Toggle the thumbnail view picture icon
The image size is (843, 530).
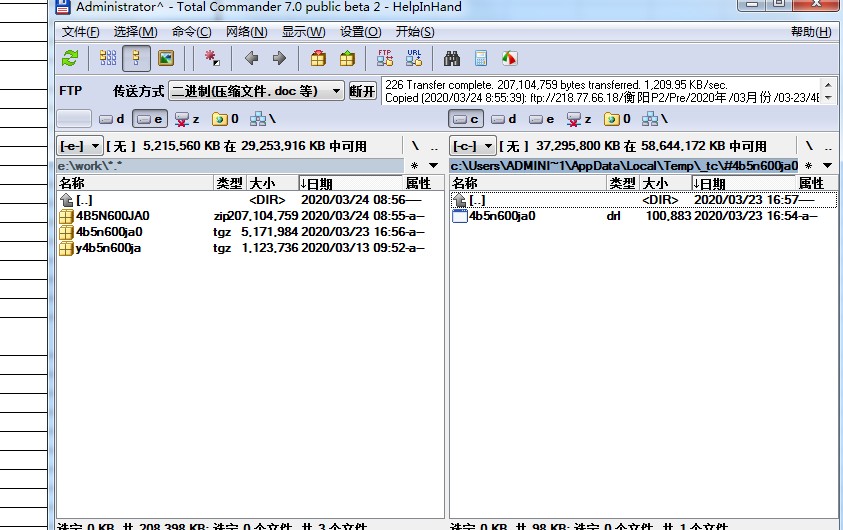point(166,58)
